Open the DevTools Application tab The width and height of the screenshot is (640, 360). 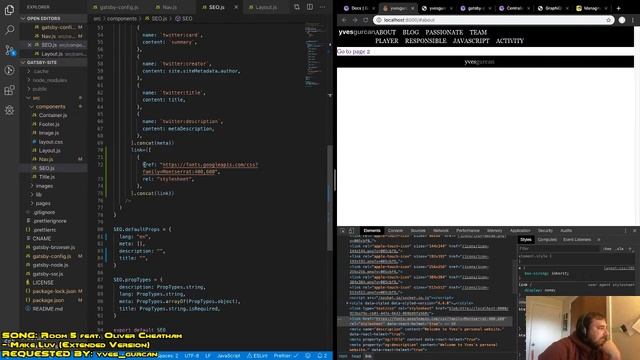[520, 231]
